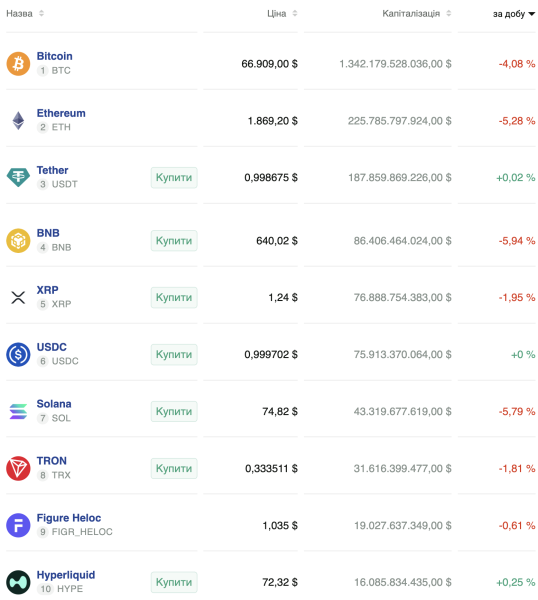Open the Bitcoin name link
This screenshot has width=538, height=600.
(54, 56)
